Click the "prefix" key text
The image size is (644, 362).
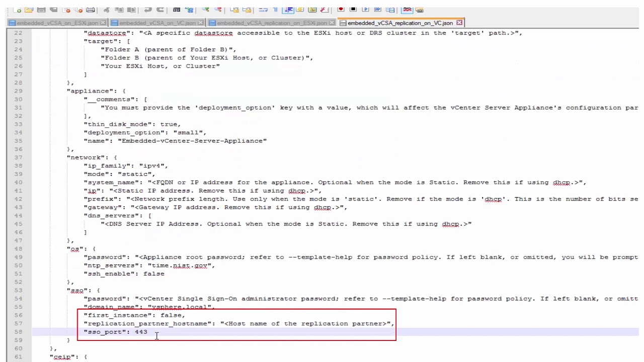pos(101,199)
